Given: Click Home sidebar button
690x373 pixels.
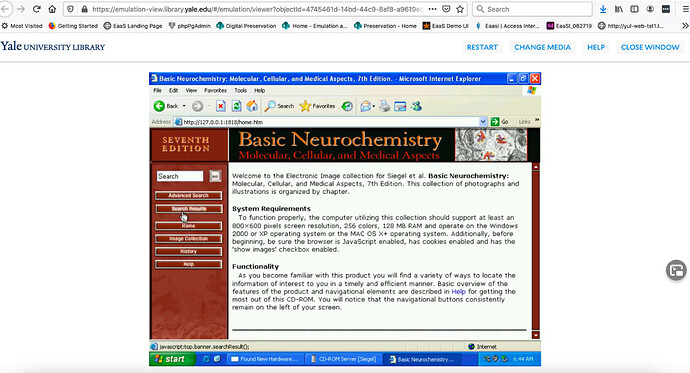Looking at the screenshot, I should coord(188,226).
